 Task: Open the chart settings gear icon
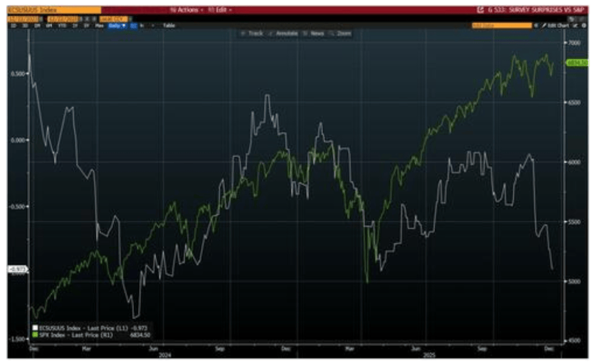coord(582,26)
